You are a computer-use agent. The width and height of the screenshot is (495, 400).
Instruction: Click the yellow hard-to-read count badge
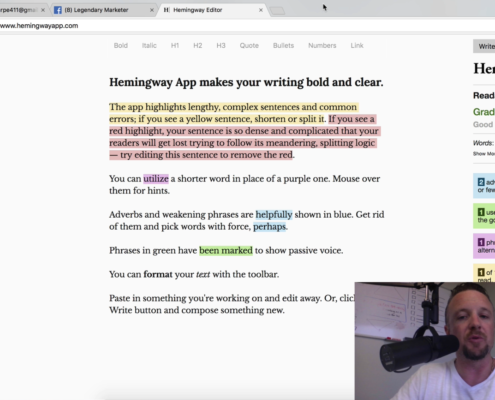[x=481, y=272]
